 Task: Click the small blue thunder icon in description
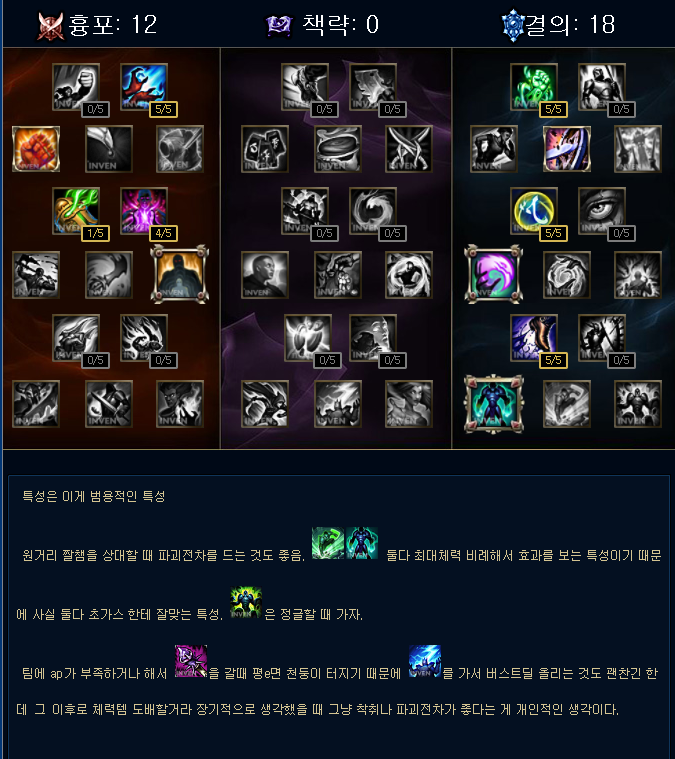425,661
